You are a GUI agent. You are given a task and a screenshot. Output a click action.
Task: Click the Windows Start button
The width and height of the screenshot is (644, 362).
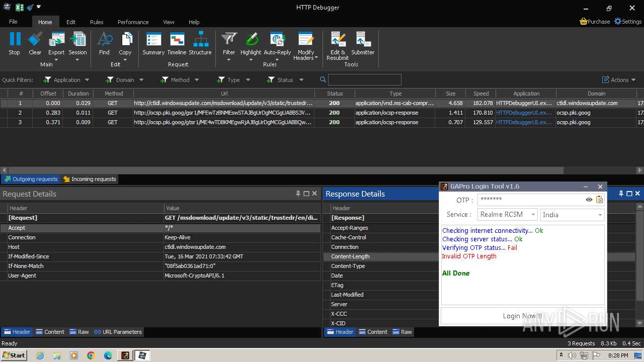(x=14, y=355)
